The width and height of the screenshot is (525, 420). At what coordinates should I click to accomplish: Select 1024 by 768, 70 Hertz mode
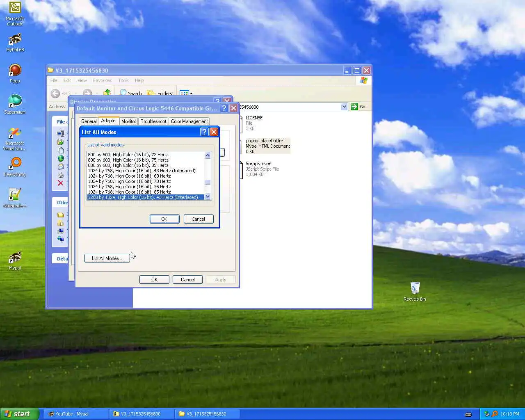146,181
